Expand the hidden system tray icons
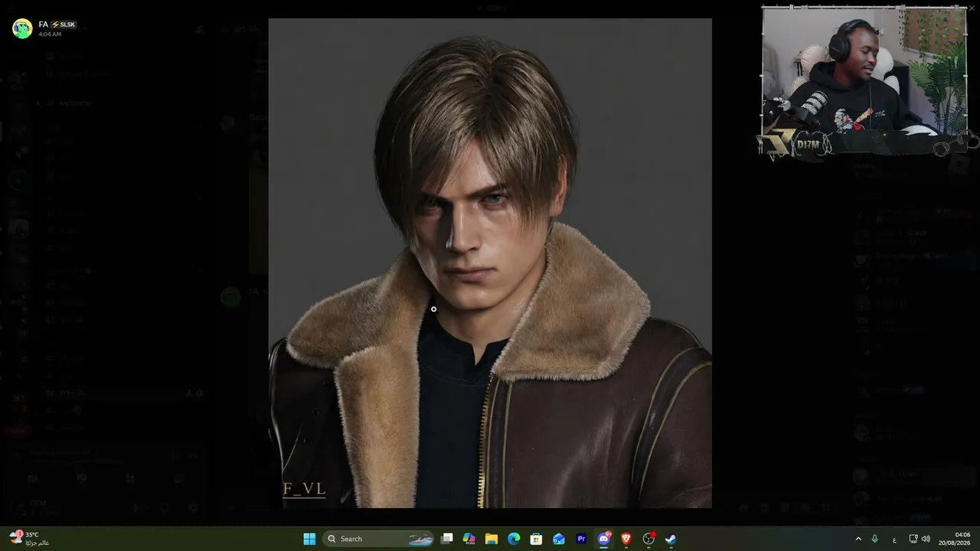This screenshot has width=980, height=551. [x=858, y=539]
